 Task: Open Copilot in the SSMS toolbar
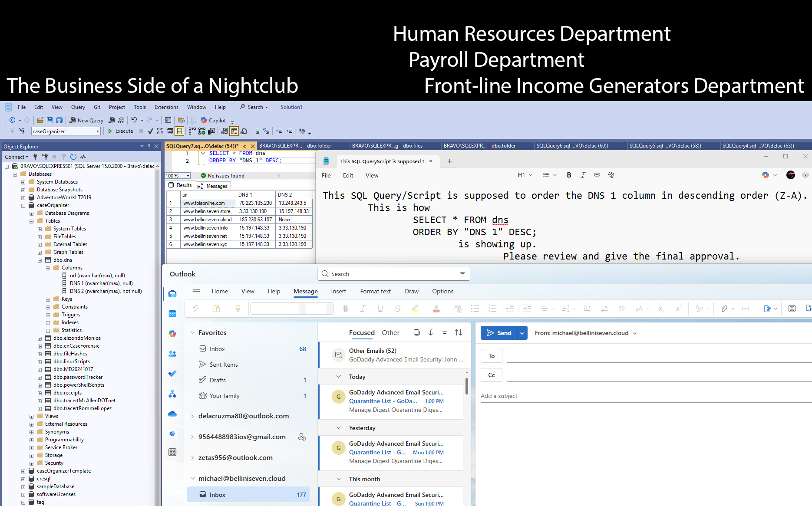pyautogui.click(x=213, y=120)
